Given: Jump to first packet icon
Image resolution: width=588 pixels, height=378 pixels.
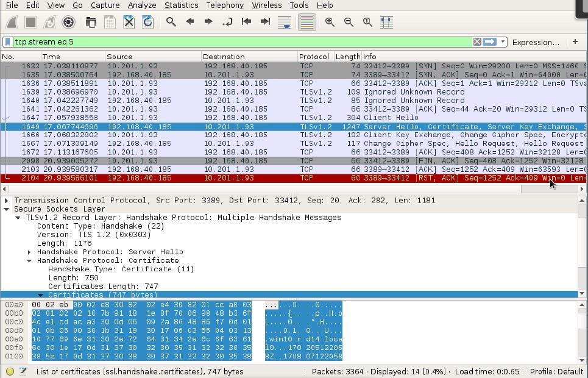Looking at the screenshot, I should 246,22.
